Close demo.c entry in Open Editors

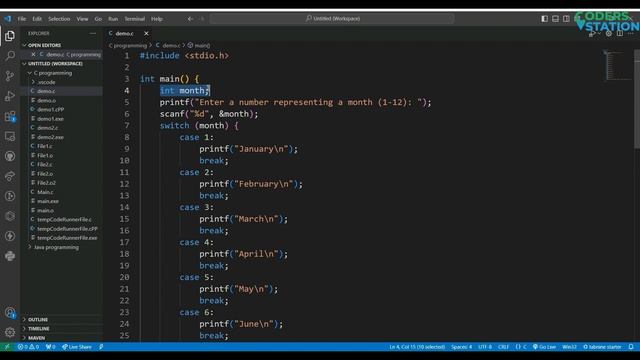(33, 54)
